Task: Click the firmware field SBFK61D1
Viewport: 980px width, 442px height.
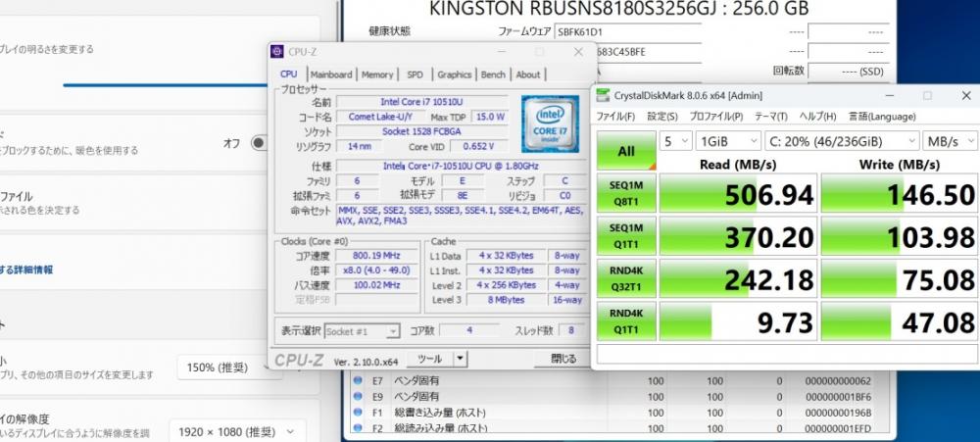Action: click(627, 31)
